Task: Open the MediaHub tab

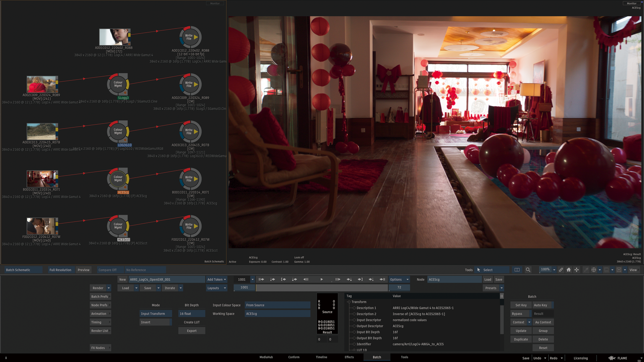Action: [x=266, y=357]
